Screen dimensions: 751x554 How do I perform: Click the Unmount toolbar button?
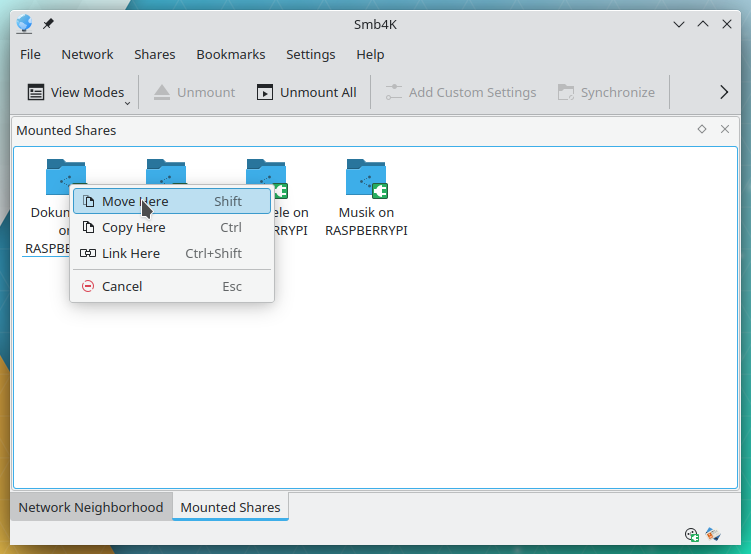pos(194,92)
